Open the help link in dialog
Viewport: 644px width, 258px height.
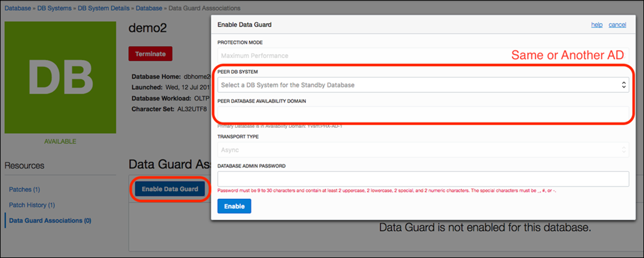pyautogui.click(x=597, y=25)
